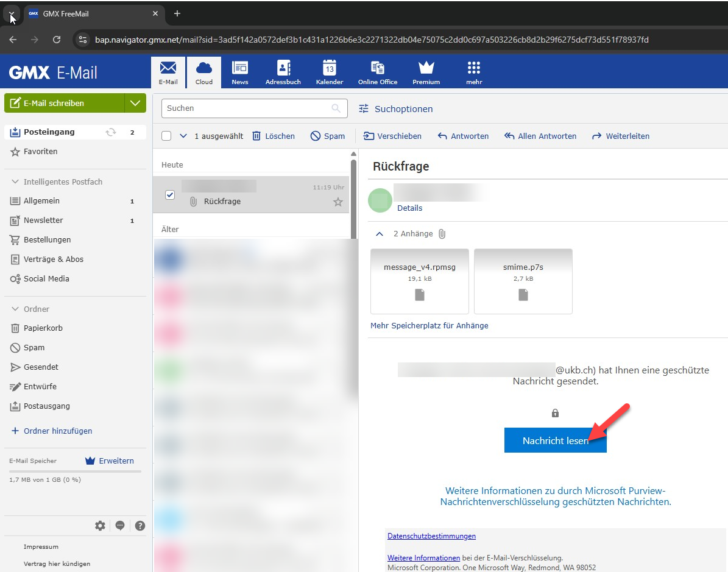Open the News tab
Image resolution: width=728 pixels, height=572 pixels.
click(239, 72)
